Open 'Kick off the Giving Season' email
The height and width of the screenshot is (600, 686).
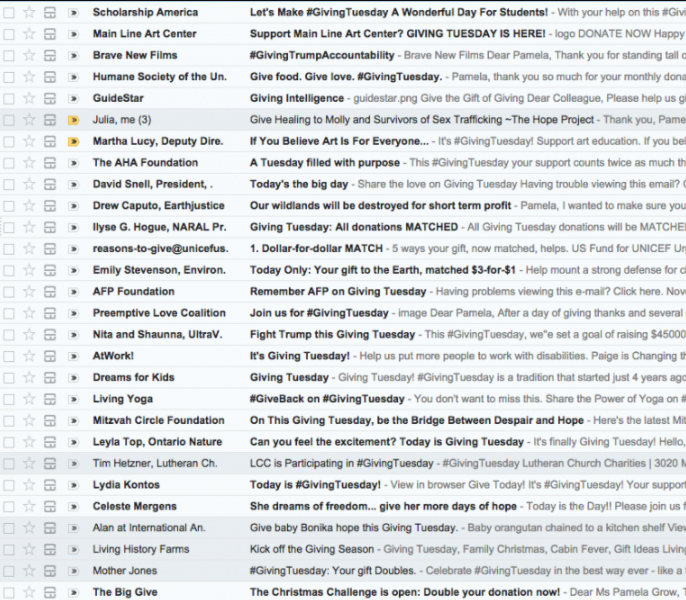312,549
